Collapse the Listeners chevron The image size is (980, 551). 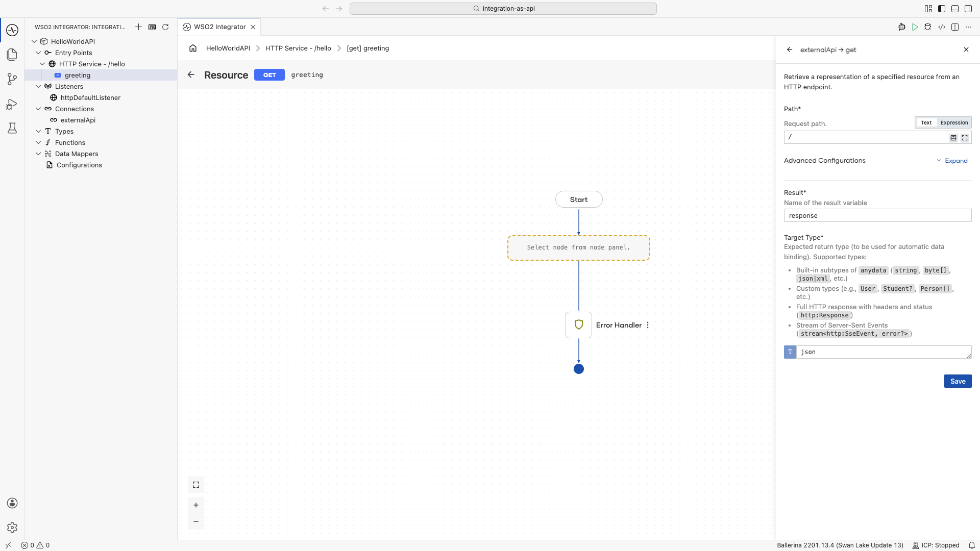tap(38, 86)
